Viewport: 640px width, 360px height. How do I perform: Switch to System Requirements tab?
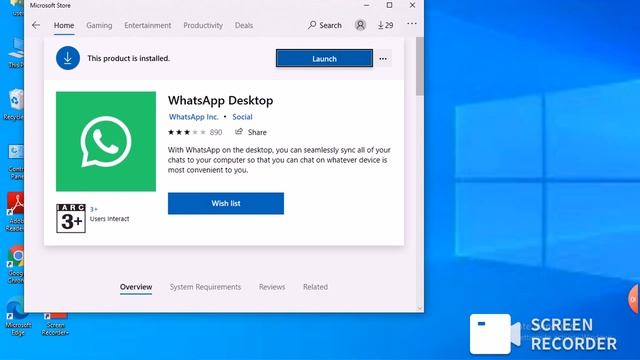(205, 287)
